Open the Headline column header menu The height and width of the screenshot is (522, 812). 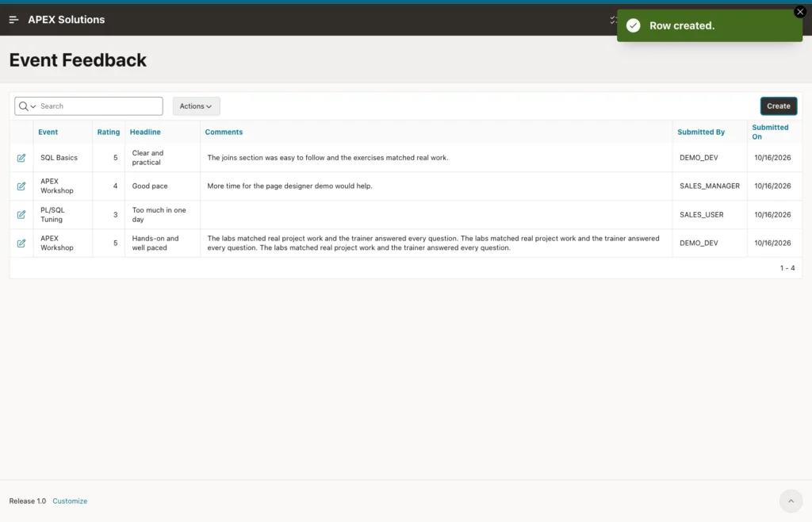145,132
